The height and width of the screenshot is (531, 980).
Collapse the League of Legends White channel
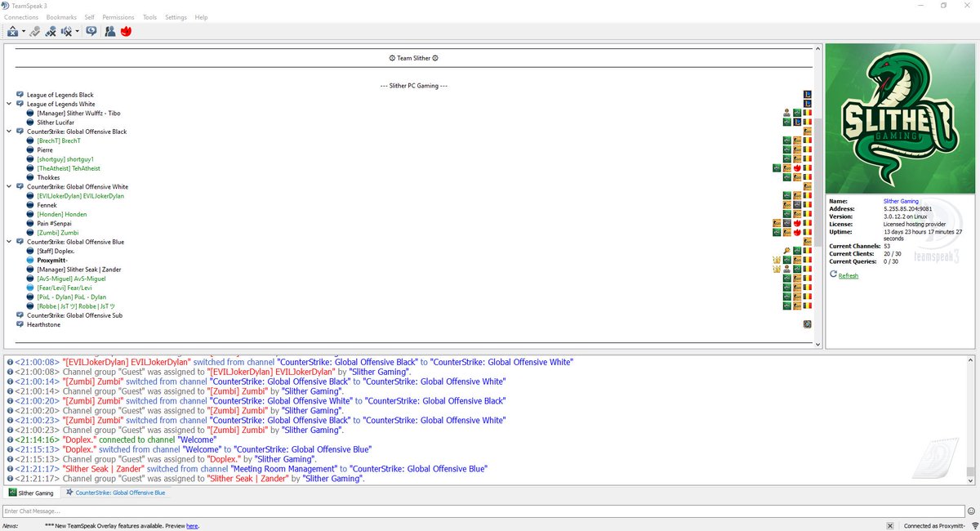[9, 104]
